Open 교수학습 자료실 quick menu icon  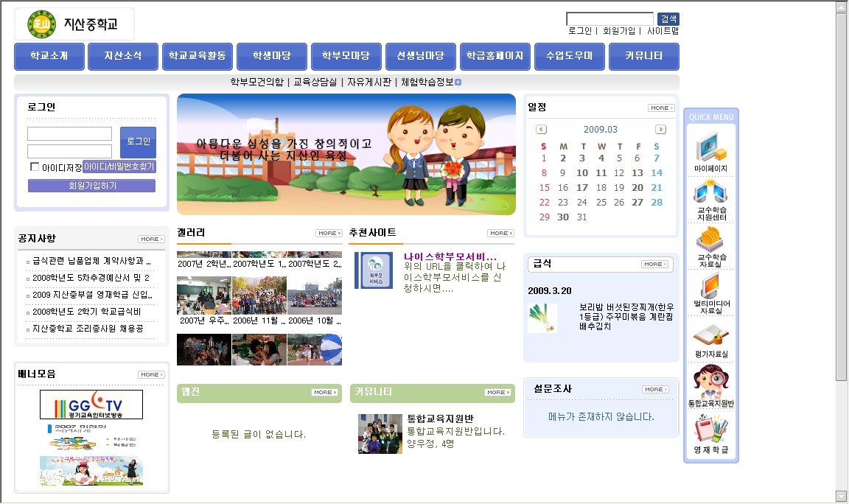[710, 243]
